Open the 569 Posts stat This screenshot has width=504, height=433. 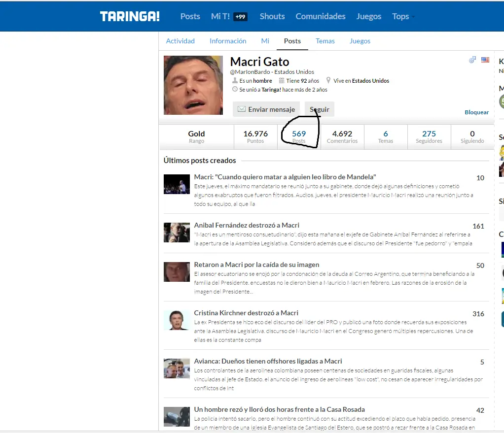point(299,137)
